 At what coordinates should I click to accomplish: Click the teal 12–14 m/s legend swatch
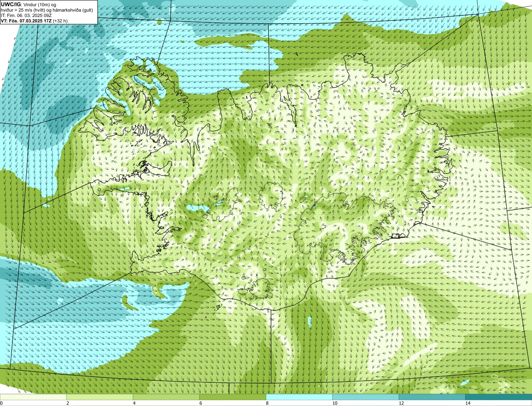[432, 397]
